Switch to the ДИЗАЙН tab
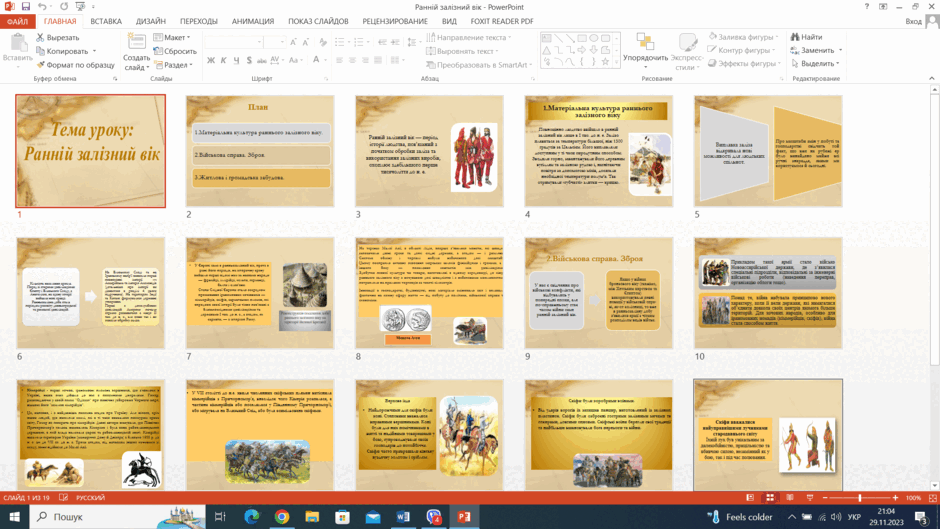 pos(150,21)
